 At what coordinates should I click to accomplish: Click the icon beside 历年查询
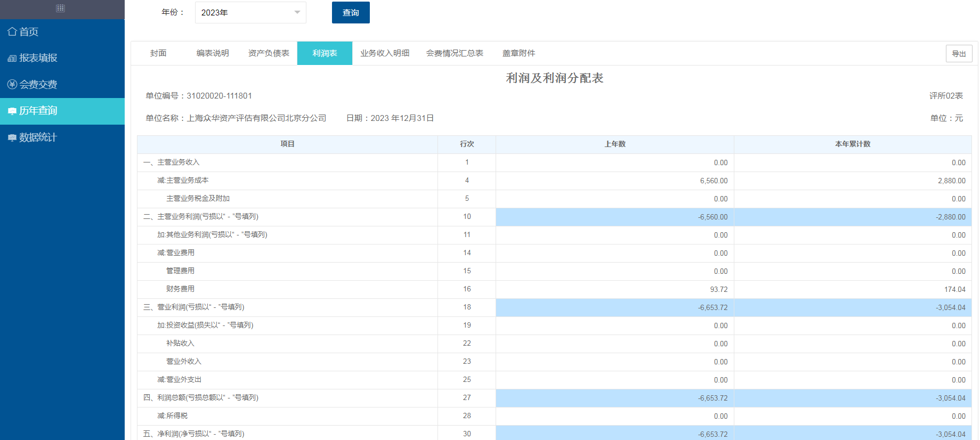tap(12, 111)
